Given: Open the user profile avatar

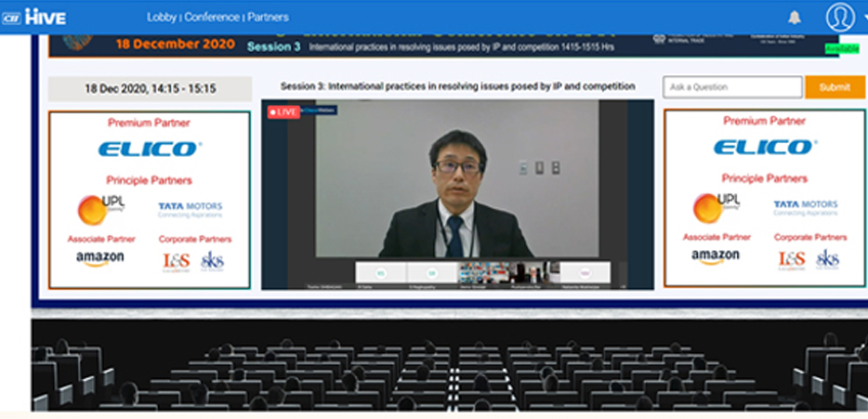Looking at the screenshot, I should tap(840, 17).
